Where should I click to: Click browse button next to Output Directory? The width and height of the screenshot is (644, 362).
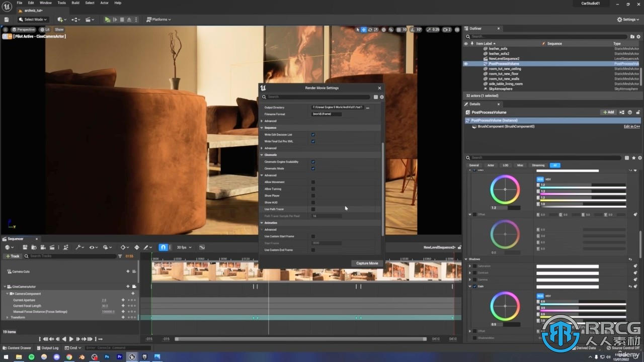(x=367, y=108)
